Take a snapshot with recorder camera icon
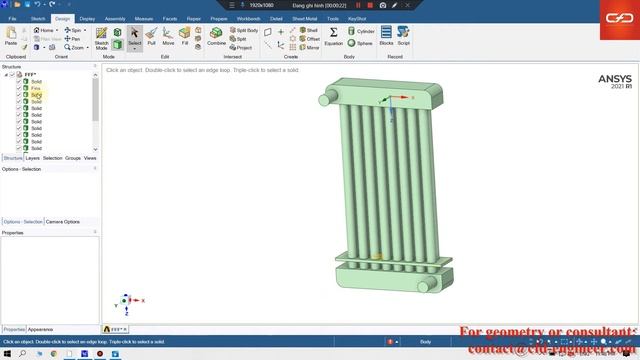This screenshot has height=360, width=640. pos(382,5)
